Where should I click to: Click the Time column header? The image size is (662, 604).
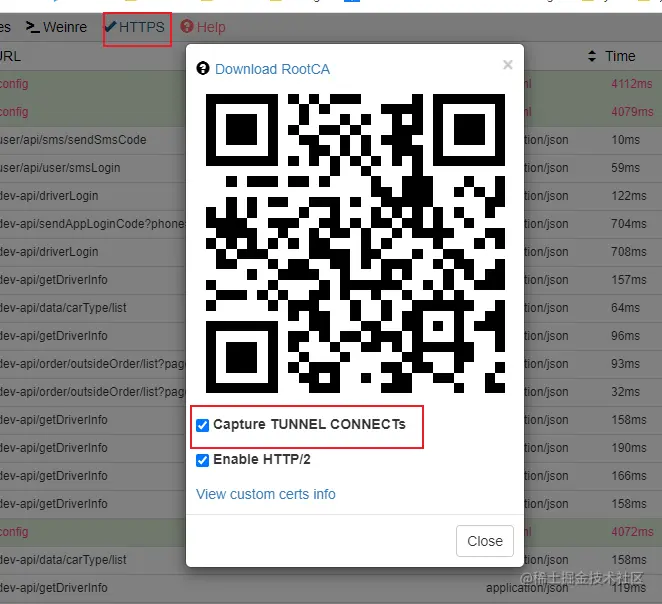[x=620, y=56]
